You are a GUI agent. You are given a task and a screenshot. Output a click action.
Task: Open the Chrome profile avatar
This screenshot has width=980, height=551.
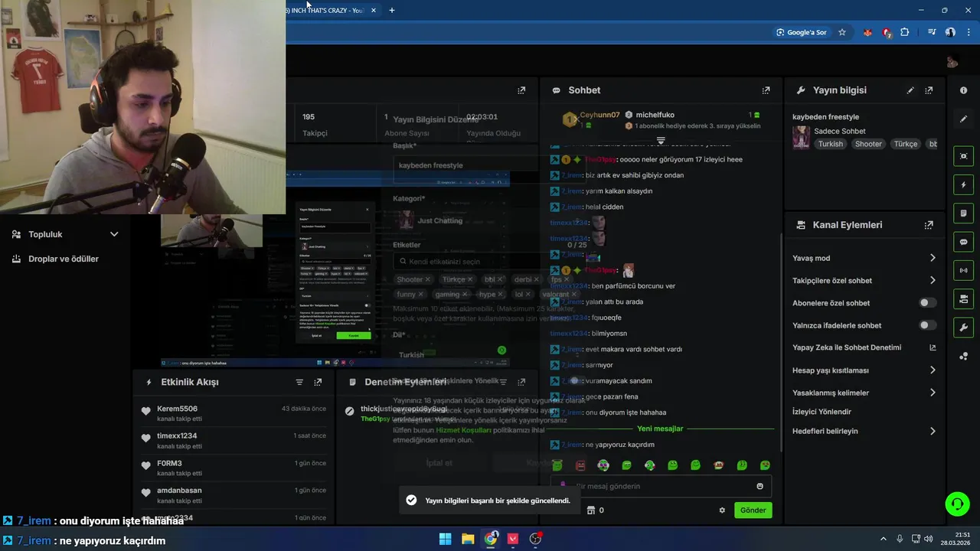point(950,32)
